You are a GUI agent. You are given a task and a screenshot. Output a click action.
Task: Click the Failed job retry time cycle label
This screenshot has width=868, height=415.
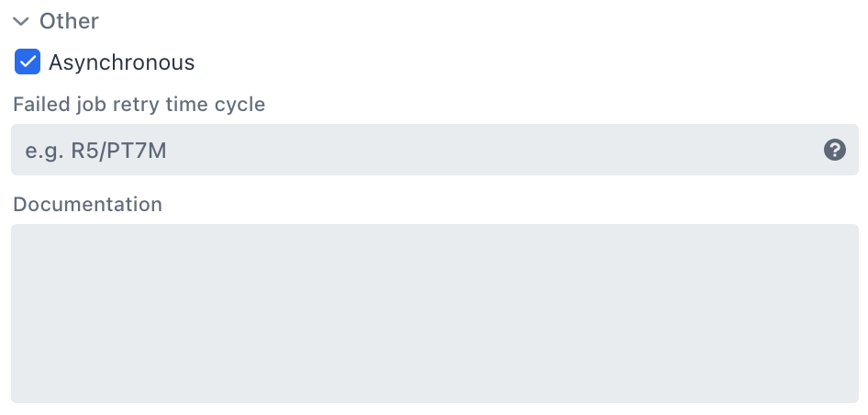coord(139,105)
